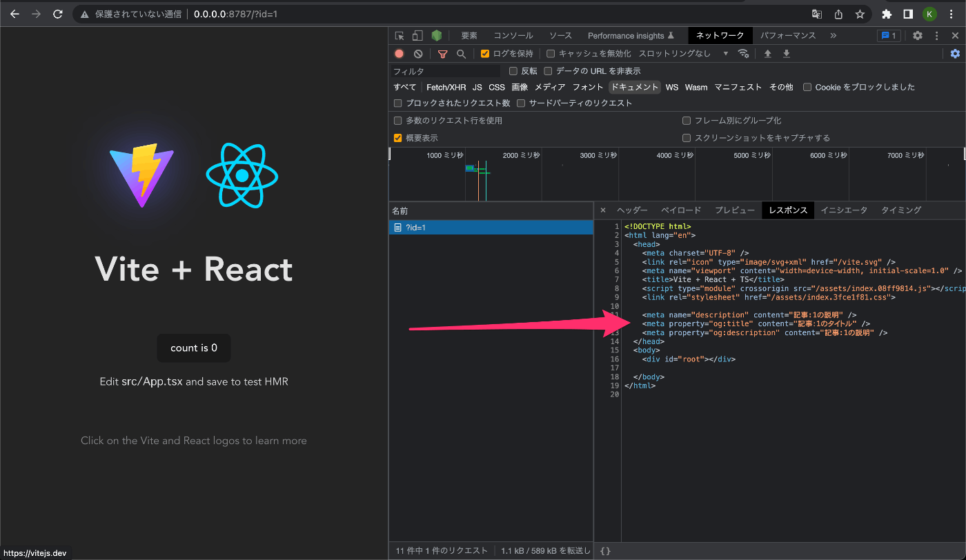Close DevTools with the X icon
Screen dimensions: 966x560
tap(955, 36)
